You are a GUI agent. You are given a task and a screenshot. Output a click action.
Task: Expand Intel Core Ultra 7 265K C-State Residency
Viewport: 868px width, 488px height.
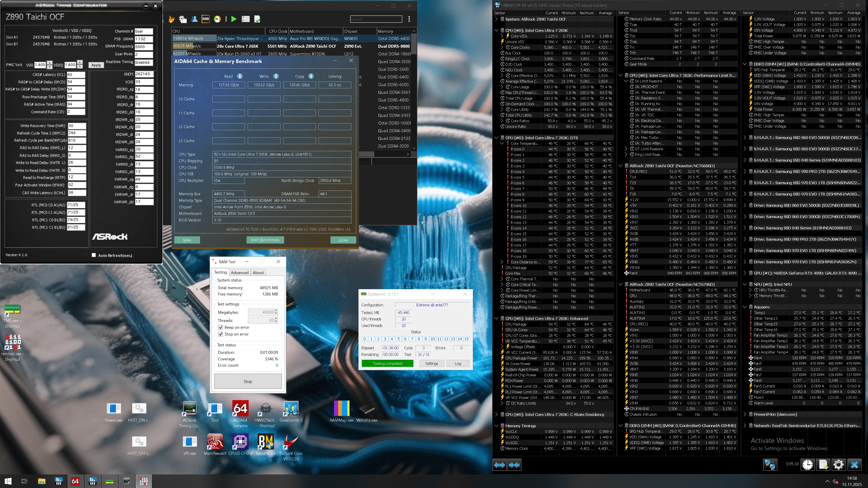(496, 415)
